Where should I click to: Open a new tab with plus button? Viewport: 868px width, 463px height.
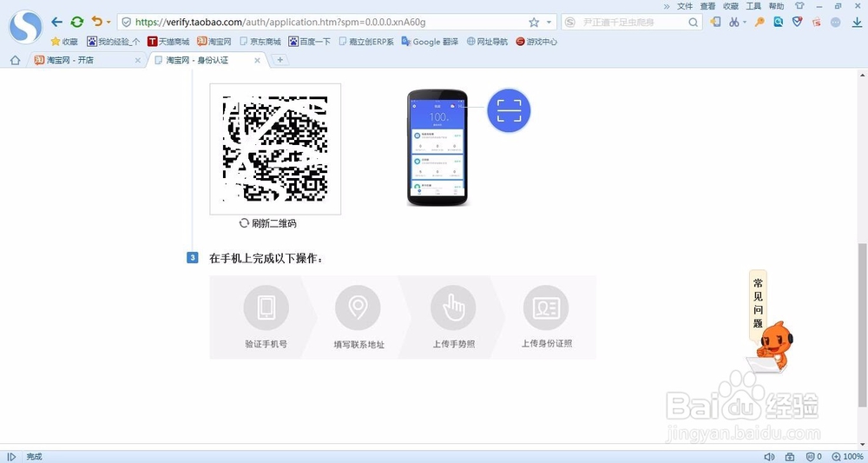(x=280, y=60)
